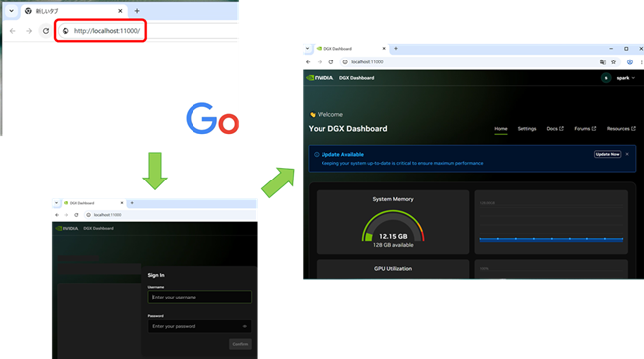Bookmark the page with the star icon
The height and width of the screenshot is (359, 644).
coord(613,62)
